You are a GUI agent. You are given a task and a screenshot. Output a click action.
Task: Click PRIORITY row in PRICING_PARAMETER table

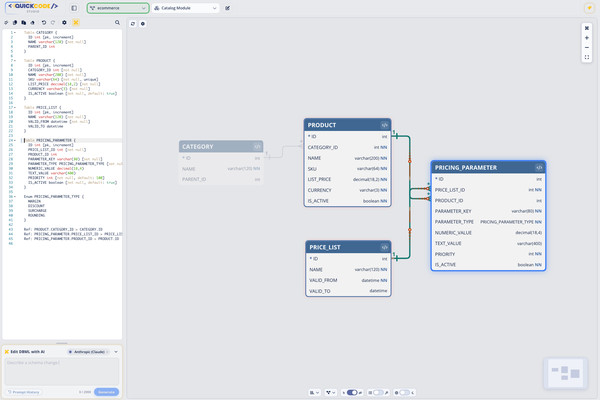[488, 254]
